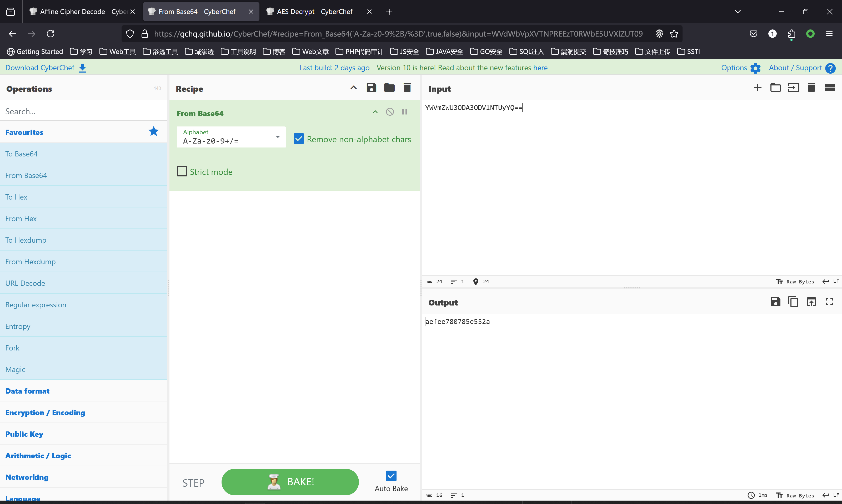Click the Save recipe icon
Viewport: 842px width, 504px height.
pyautogui.click(x=371, y=88)
